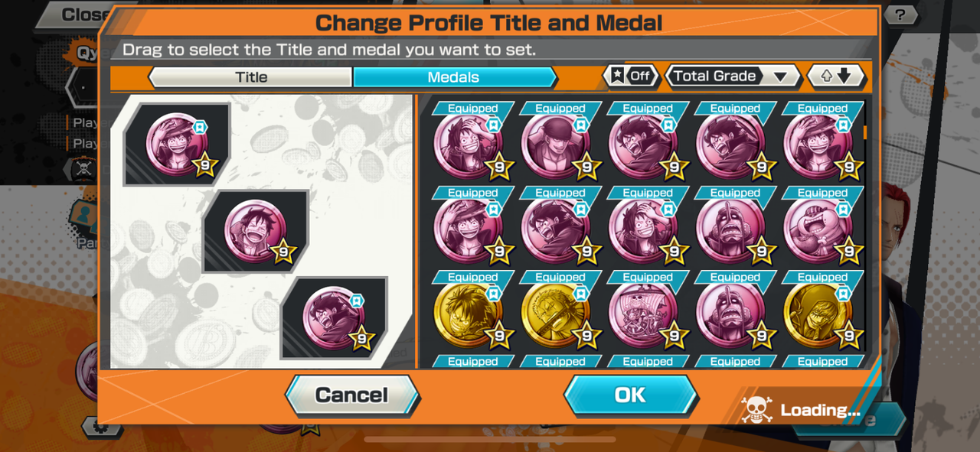Switch to the Medals tab
980x452 pixels.
point(454,76)
